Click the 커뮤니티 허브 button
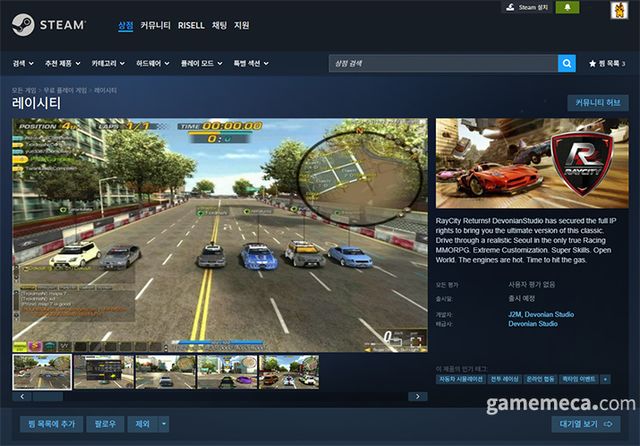 (597, 103)
